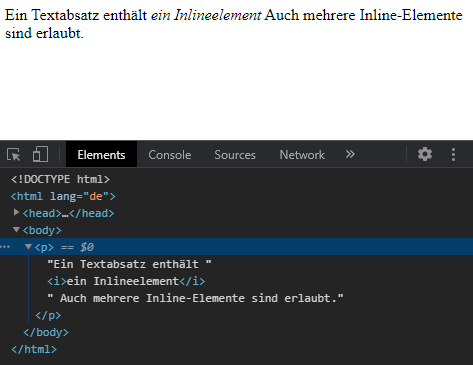Click "sind erlaubt." in the rendered page
This screenshot has width=473, height=365.
click(44, 33)
